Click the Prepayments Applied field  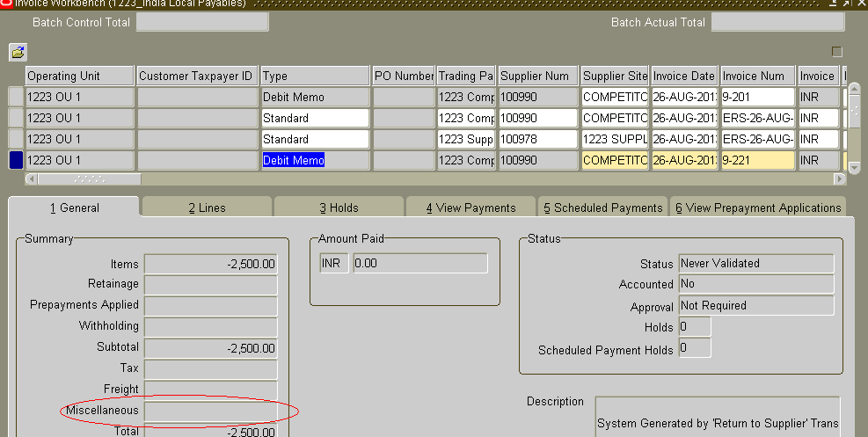click(211, 305)
